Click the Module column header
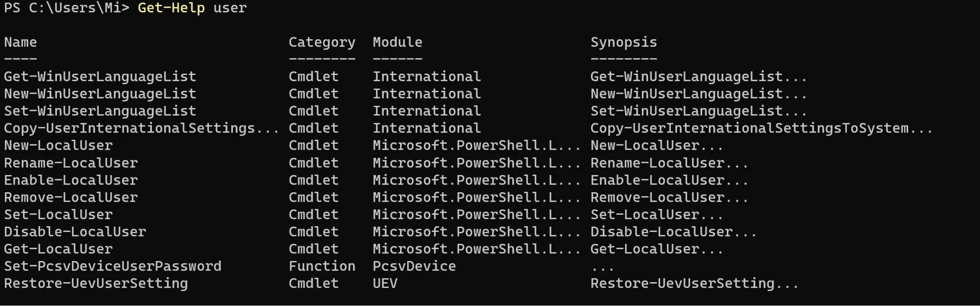Image resolution: width=980 pixels, height=306 pixels. 397,43
